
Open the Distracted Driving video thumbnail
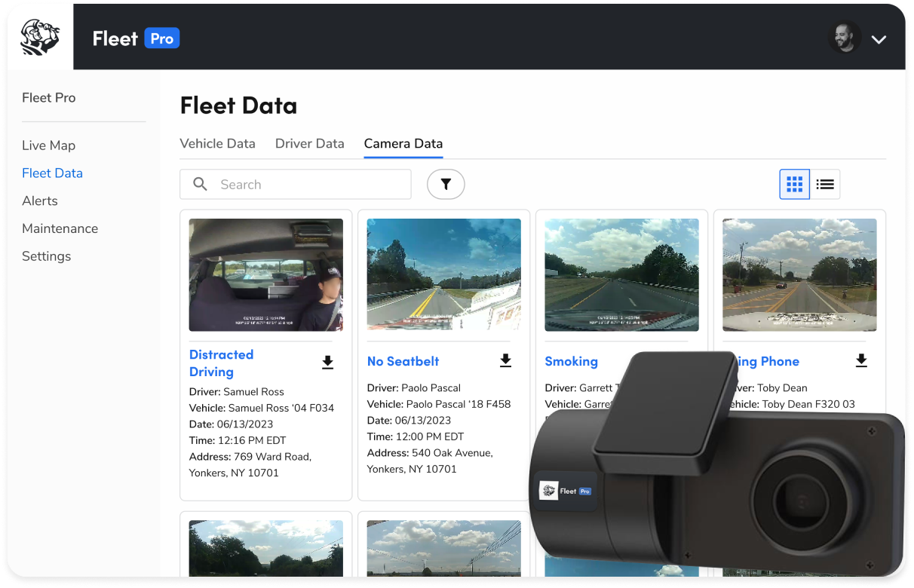coord(265,274)
